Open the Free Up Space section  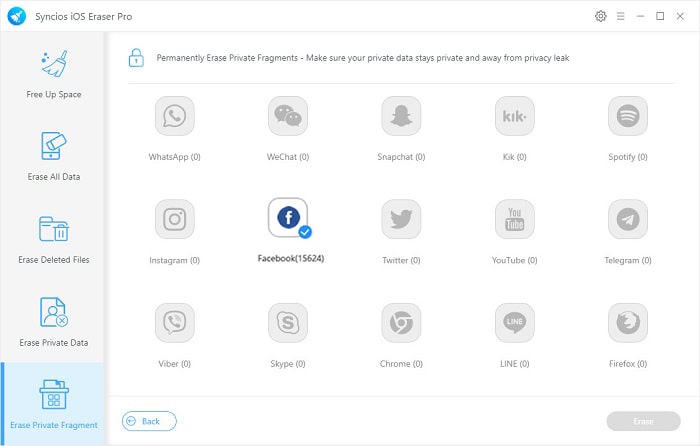(54, 74)
